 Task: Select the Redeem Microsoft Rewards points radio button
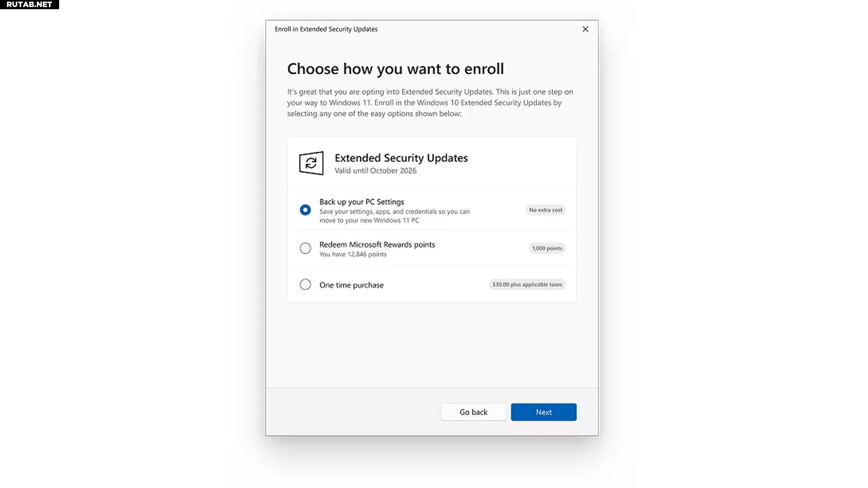[305, 248]
